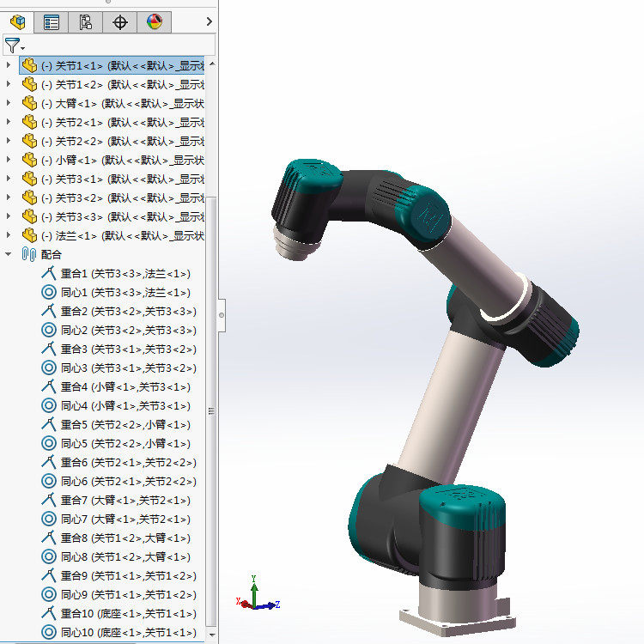
Task: Click the feature tree scroll up arrow
Action: pyautogui.click(x=212, y=64)
